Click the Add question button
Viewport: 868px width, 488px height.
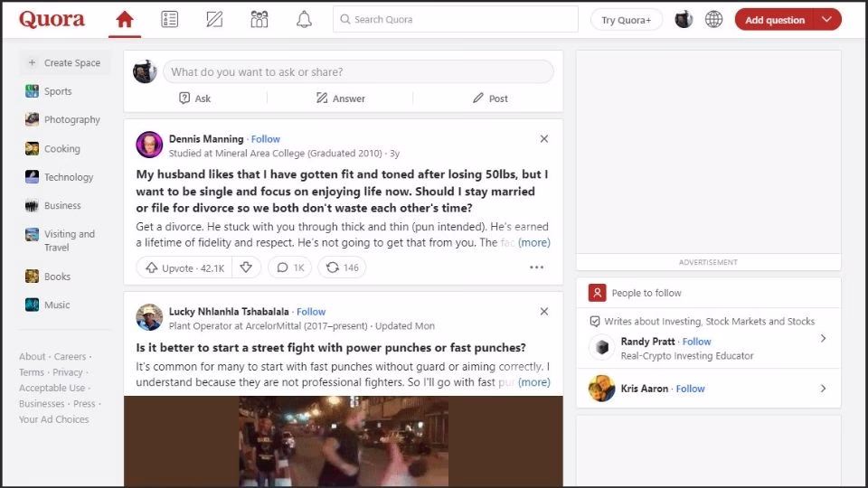775,20
